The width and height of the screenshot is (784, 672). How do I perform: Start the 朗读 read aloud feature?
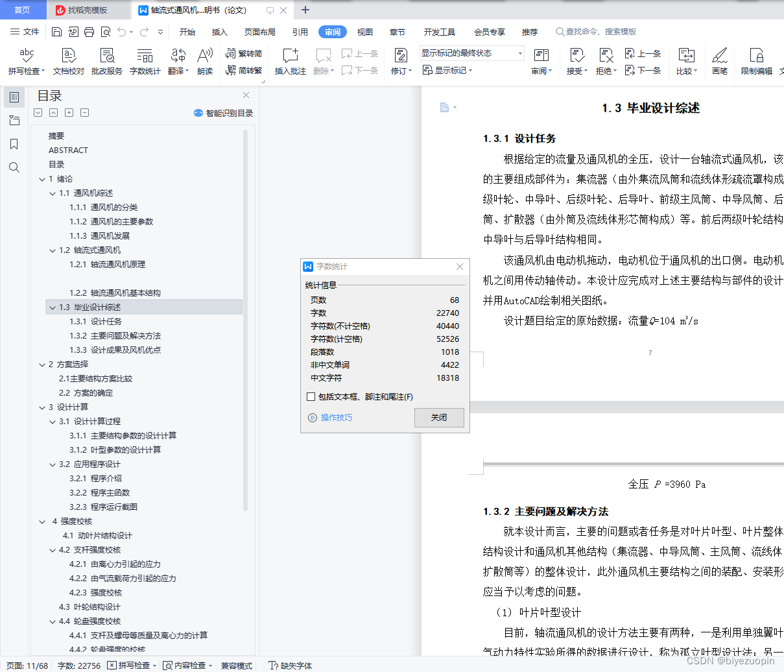205,62
